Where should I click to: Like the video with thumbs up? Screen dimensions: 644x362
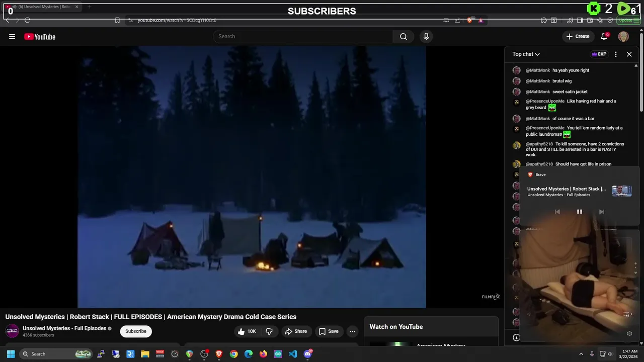click(x=247, y=331)
